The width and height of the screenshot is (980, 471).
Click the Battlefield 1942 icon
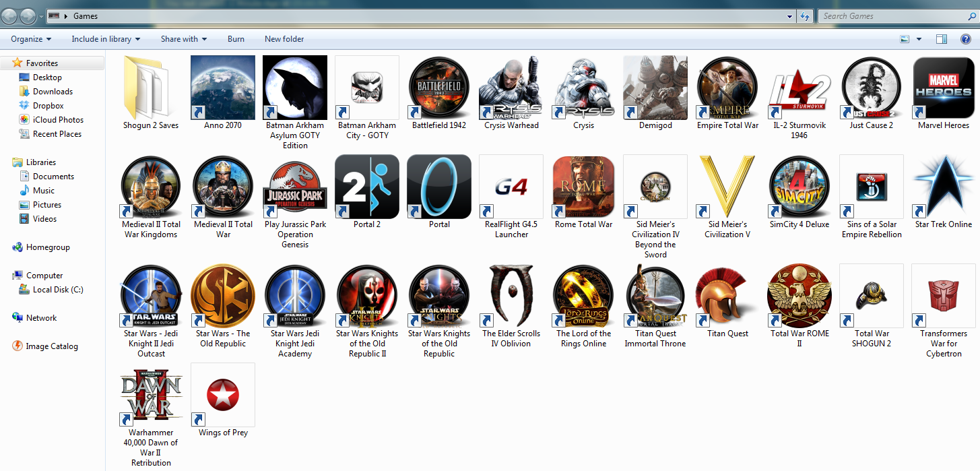click(x=439, y=88)
